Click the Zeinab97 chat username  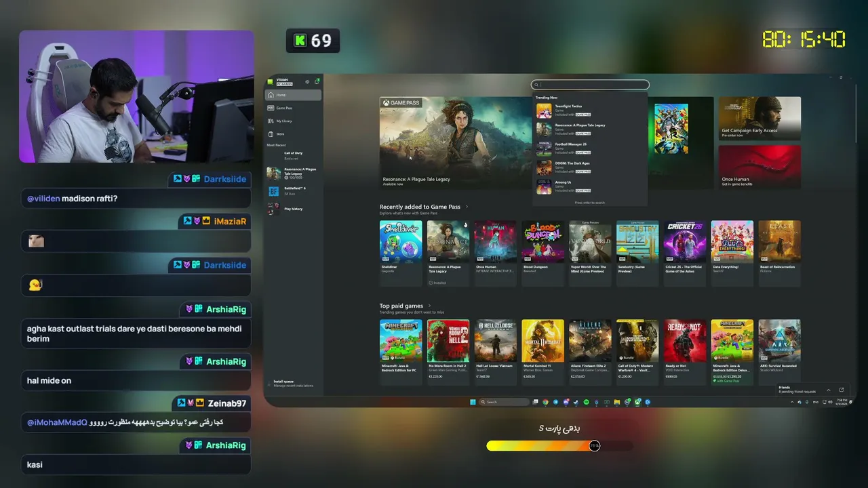[x=227, y=403]
